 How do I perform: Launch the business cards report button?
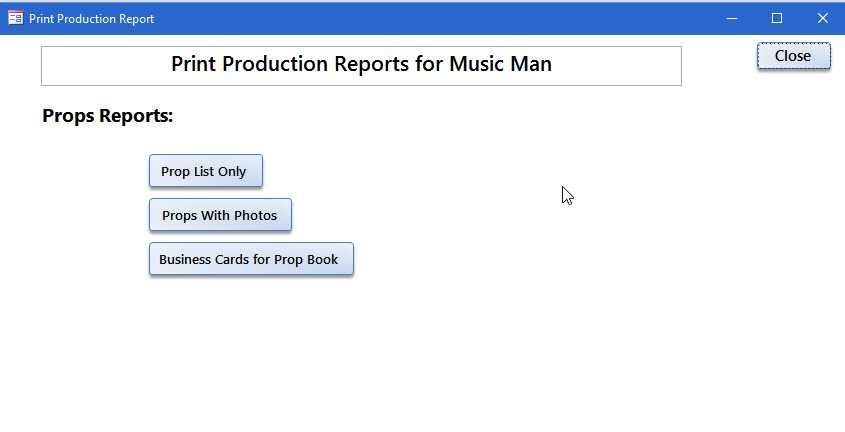coord(251,259)
